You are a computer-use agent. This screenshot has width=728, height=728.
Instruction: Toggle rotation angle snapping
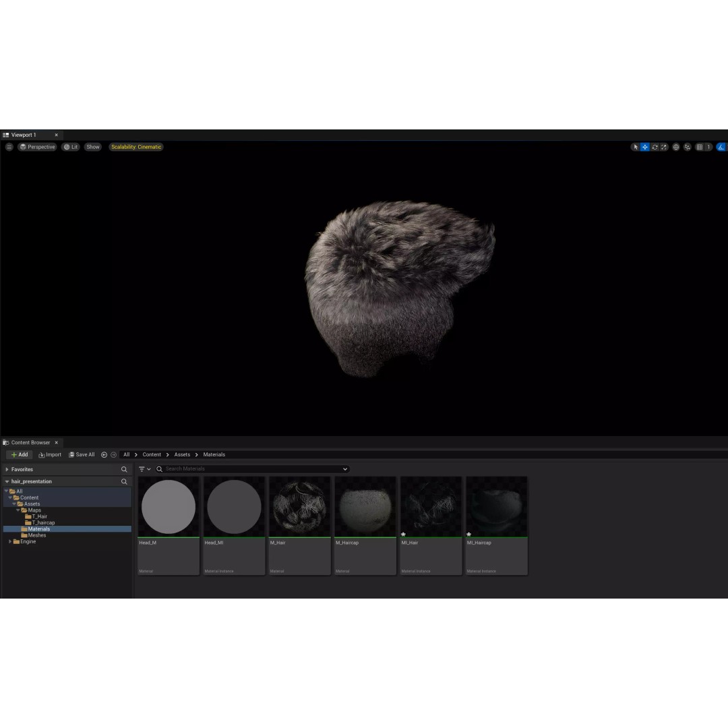tap(721, 147)
